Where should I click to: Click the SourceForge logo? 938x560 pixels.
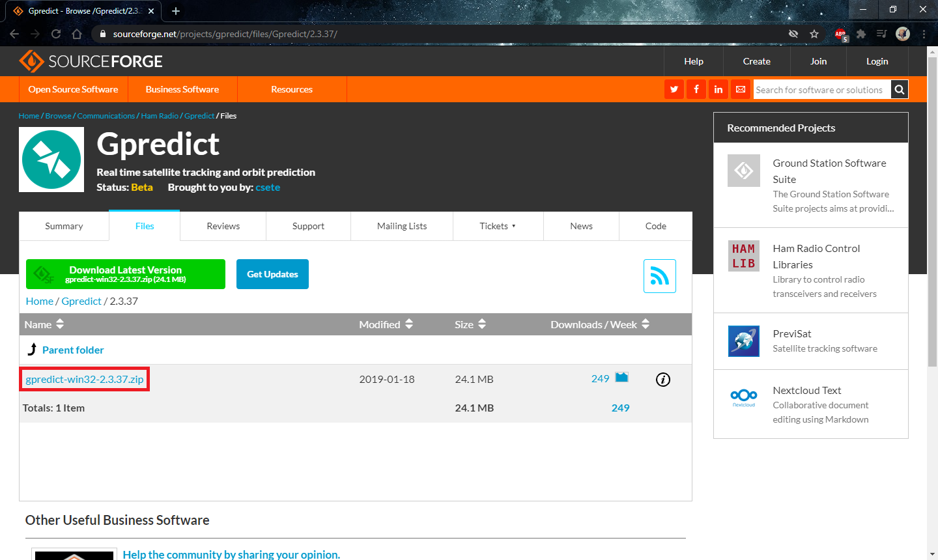tap(91, 61)
